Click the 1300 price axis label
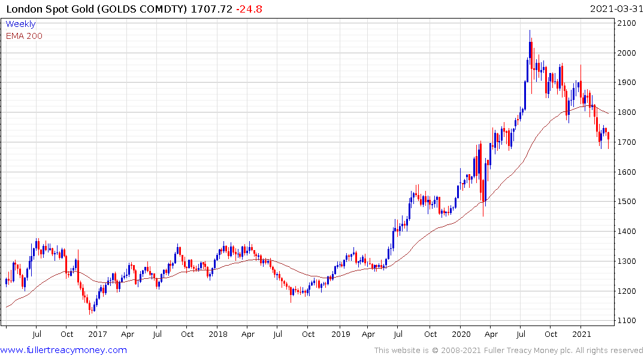644x359 pixels. point(627,261)
